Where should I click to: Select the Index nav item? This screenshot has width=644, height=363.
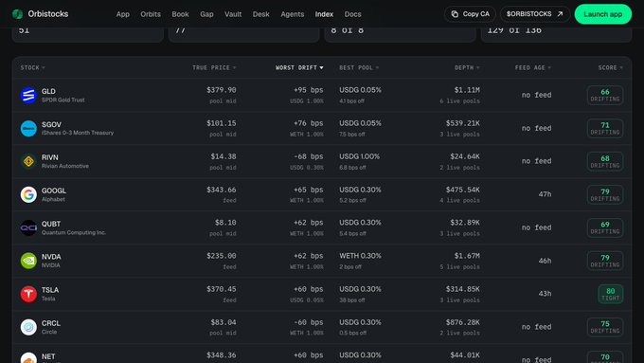click(324, 14)
